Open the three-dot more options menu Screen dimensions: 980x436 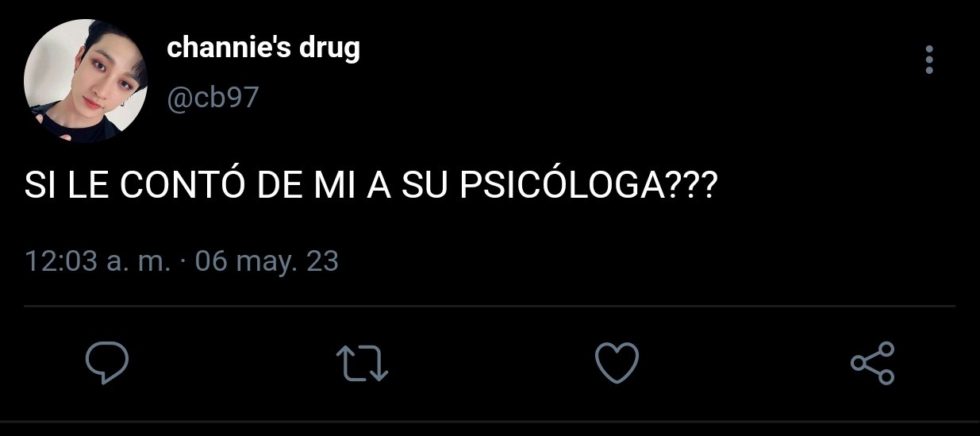point(929,60)
